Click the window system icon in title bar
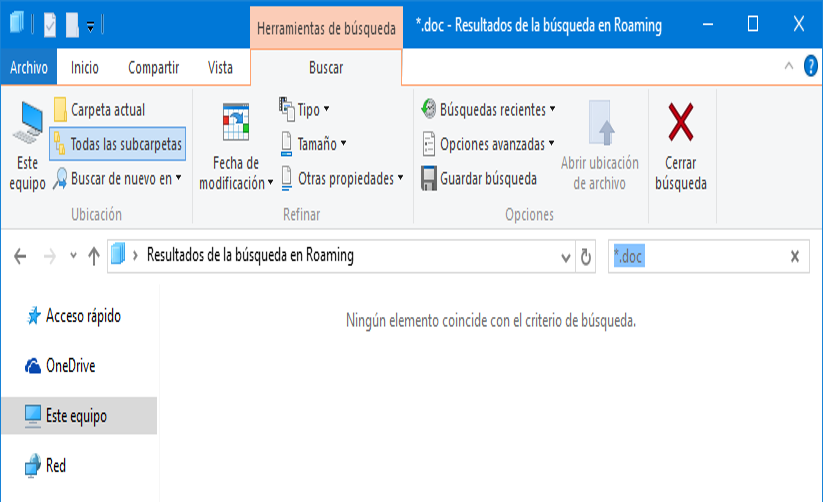The height and width of the screenshot is (502, 823). click(x=17, y=24)
